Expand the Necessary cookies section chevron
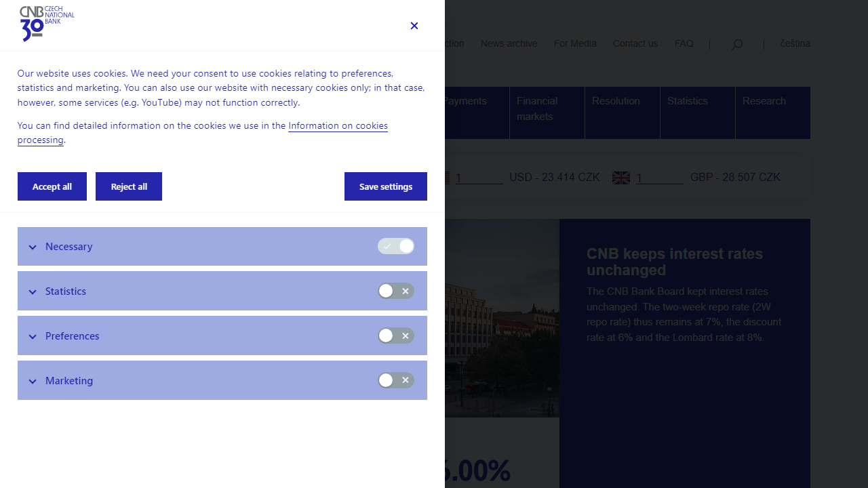This screenshot has width=868, height=488. click(x=33, y=247)
